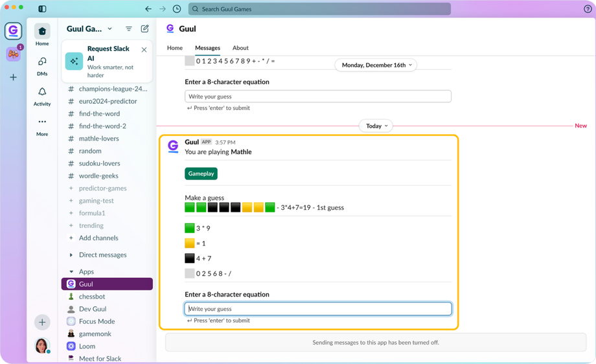Open the Today date dropdown
This screenshot has width=596, height=364.
376,126
